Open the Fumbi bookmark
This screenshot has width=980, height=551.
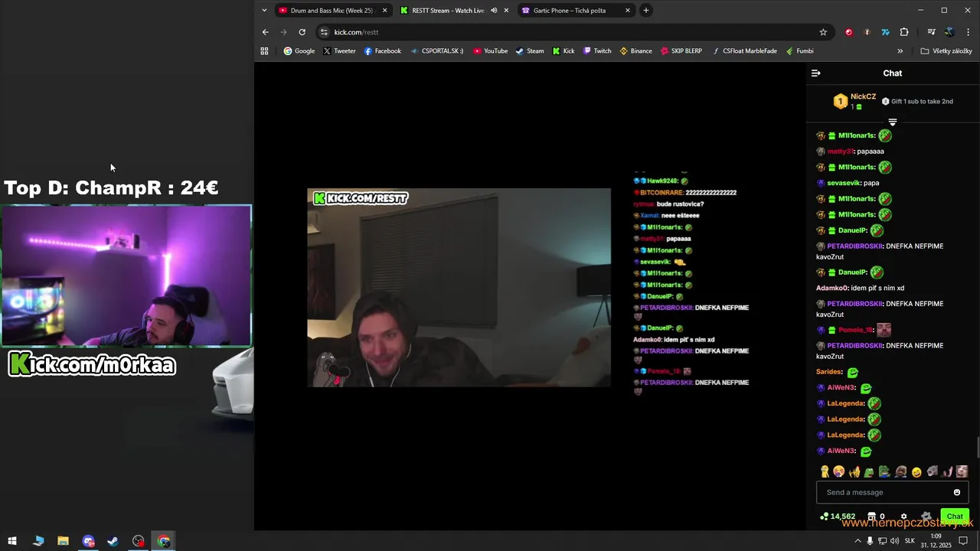800,51
